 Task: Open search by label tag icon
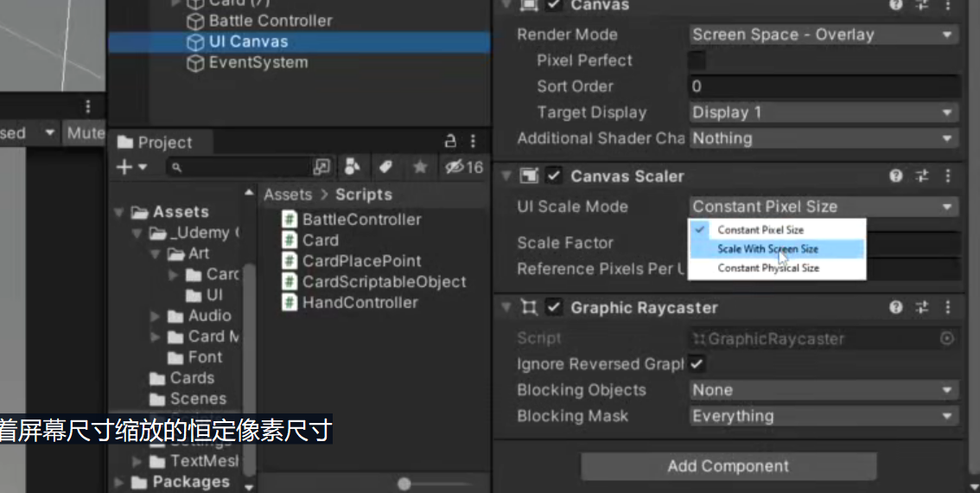click(x=385, y=167)
